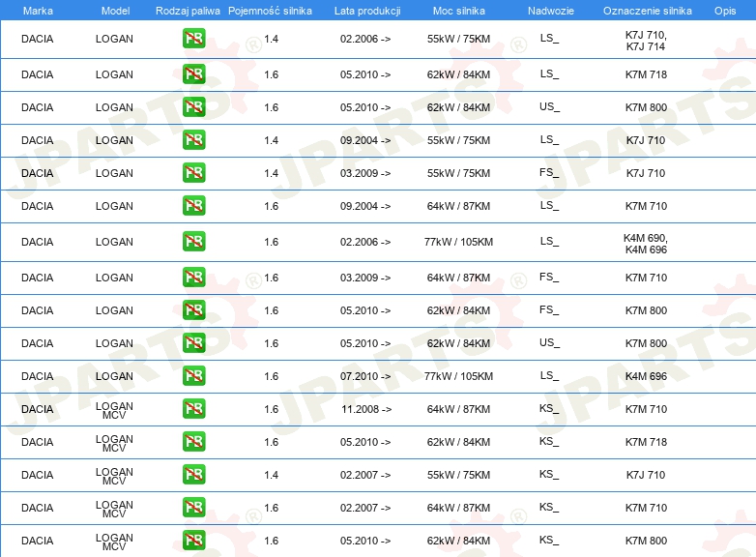Click the fuel icon in the 07.2010 K4M 696 row

click(193, 375)
